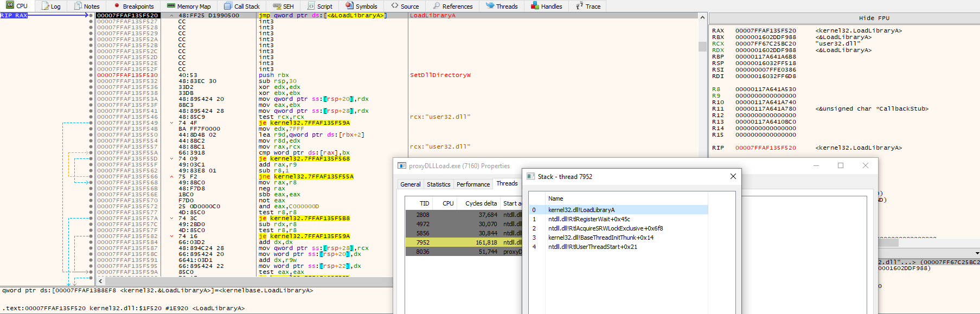Viewport: 980px width, 314px height.
Task: Open the SEH tab
Action: click(x=283, y=6)
